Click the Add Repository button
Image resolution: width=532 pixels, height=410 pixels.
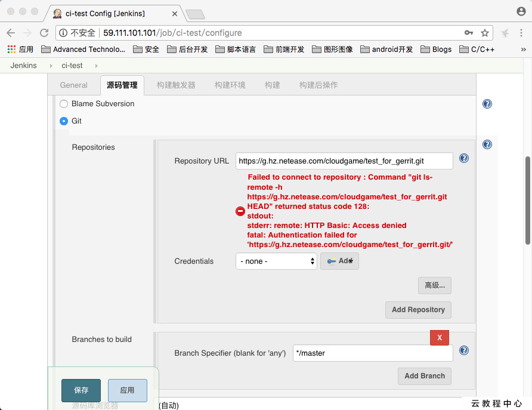pos(418,310)
